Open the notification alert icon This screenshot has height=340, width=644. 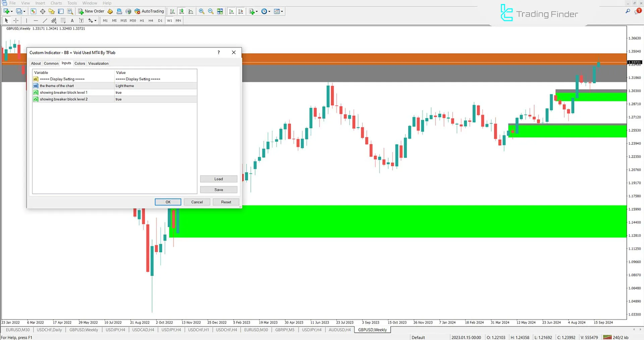[638, 11]
